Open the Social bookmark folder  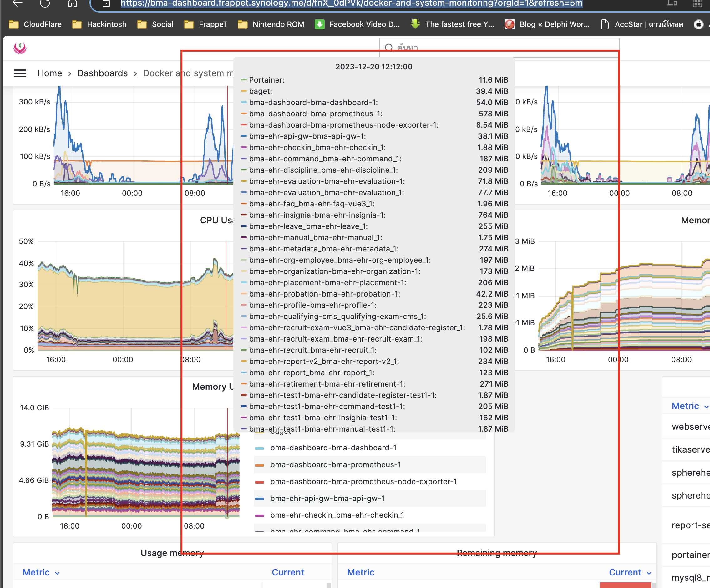tap(155, 24)
